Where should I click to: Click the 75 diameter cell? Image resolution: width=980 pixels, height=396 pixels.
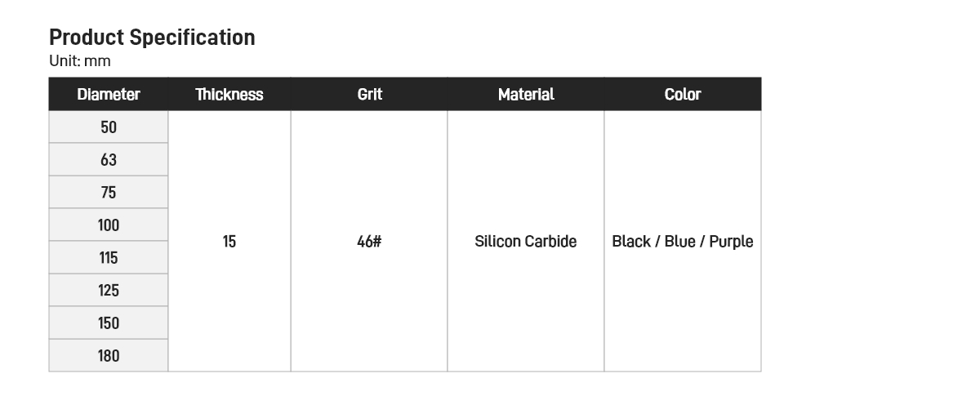point(109,193)
